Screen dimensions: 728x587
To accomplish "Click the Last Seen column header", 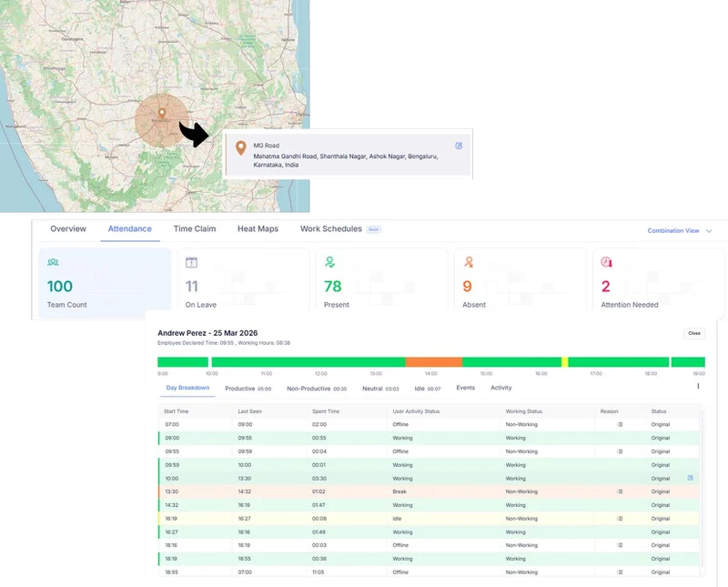I will (249, 411).
